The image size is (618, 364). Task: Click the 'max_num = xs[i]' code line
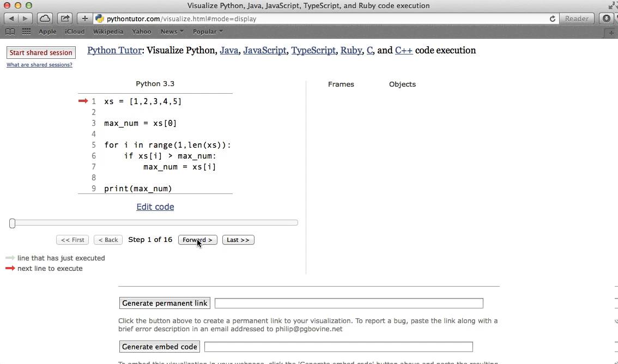(x=180, y=167)
